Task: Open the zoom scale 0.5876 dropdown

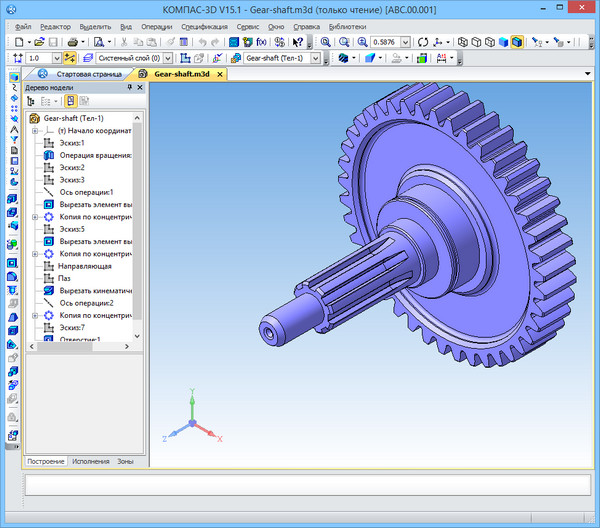Action: (408, 42)
